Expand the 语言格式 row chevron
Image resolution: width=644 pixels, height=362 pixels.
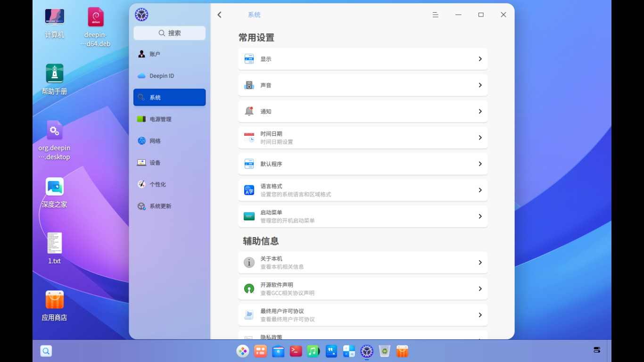coord(480,190)
